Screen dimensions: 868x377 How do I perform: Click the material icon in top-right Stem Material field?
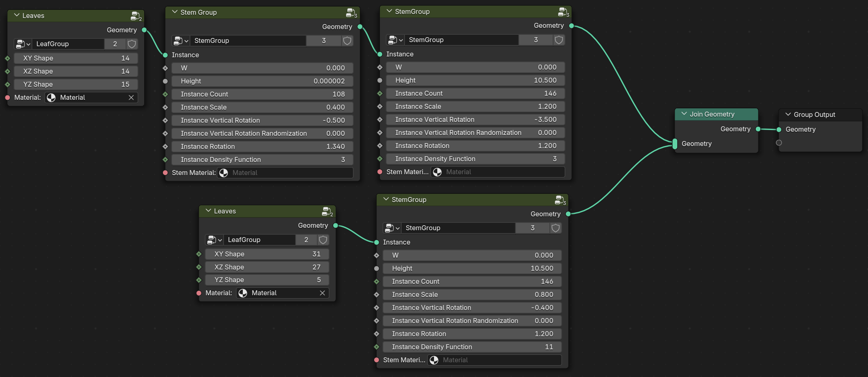pos(437,172)
